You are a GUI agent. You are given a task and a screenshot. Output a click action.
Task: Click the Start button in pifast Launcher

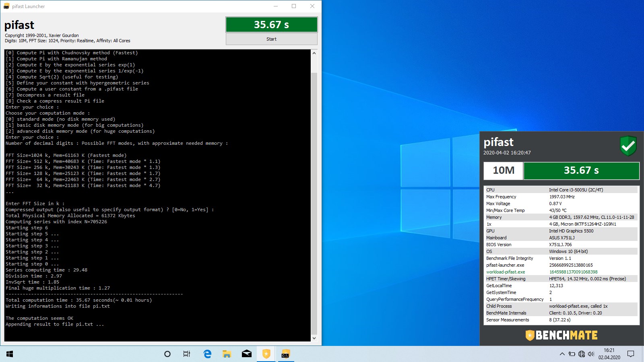(271, 39)
